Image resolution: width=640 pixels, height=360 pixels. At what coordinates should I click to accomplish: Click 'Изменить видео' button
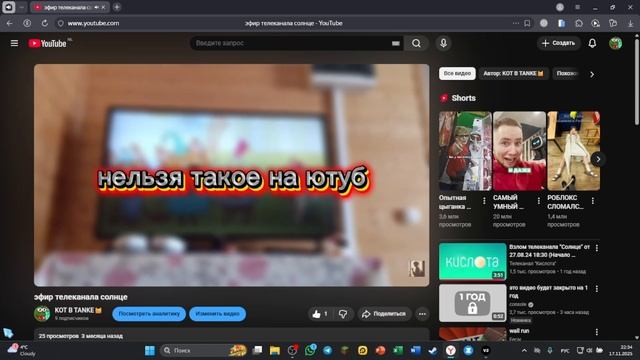pos(218,313)
